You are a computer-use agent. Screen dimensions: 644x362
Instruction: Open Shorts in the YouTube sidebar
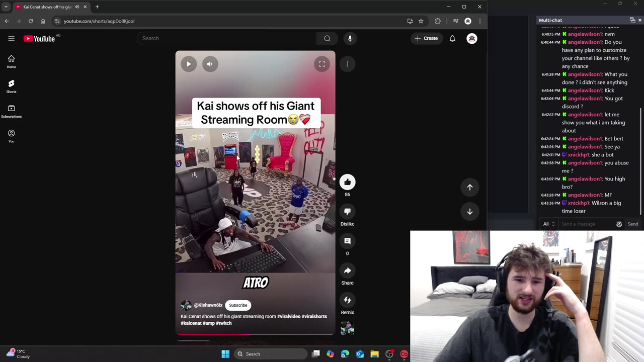pos(11,86)
